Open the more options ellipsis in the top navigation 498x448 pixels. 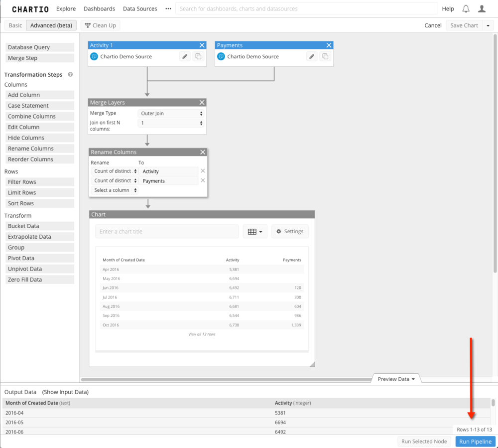click(168, 9)
